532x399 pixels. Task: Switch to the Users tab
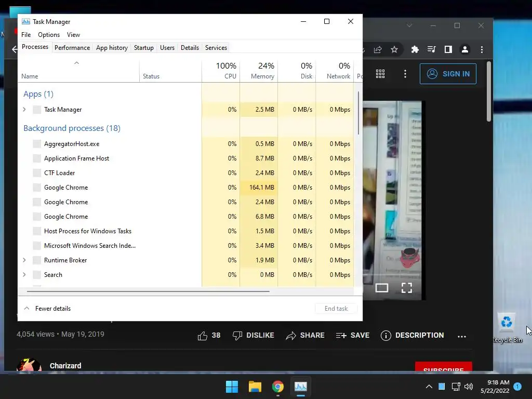pyautogui.click(x=167, y=48)
